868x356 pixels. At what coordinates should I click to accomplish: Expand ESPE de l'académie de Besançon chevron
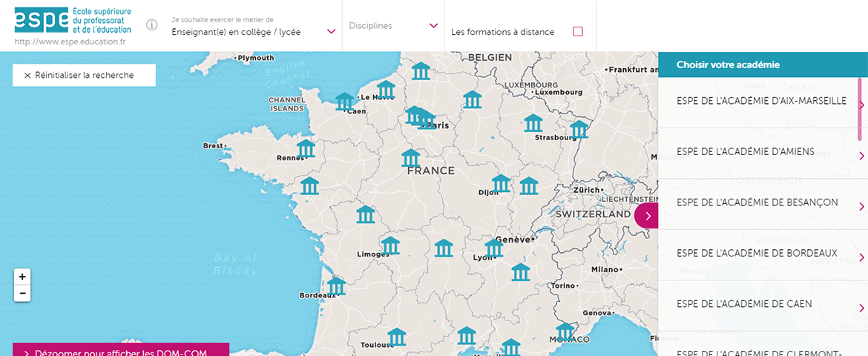click(x=861, y=206)
